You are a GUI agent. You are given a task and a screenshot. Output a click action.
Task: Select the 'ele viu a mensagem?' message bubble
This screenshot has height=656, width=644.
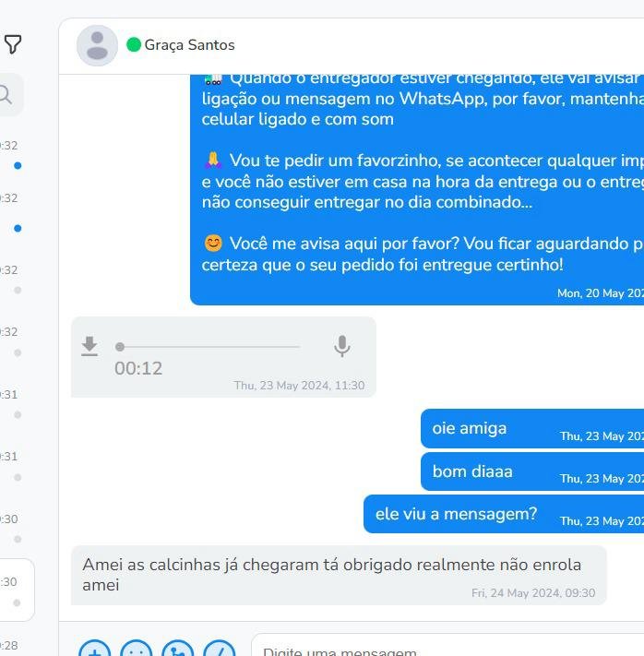(x=504, y=514)
